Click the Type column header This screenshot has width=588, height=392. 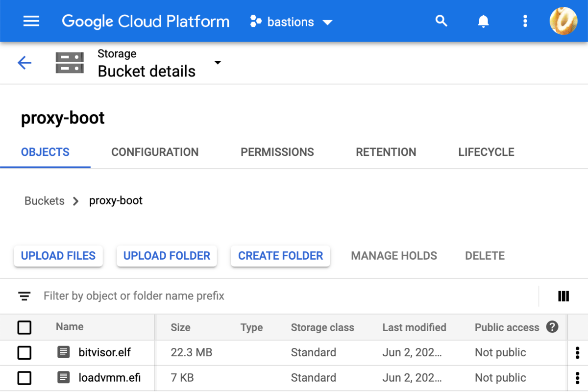pos(252,327)
